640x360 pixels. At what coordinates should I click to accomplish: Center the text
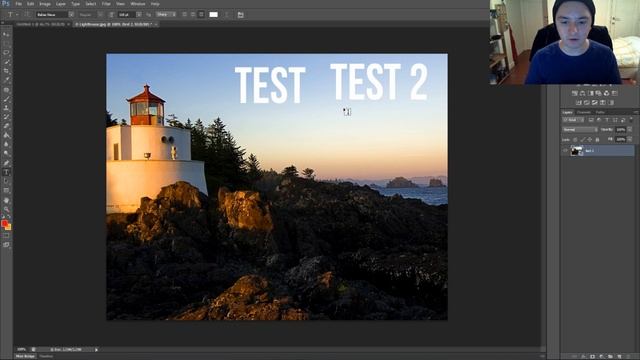coord(193,15)
